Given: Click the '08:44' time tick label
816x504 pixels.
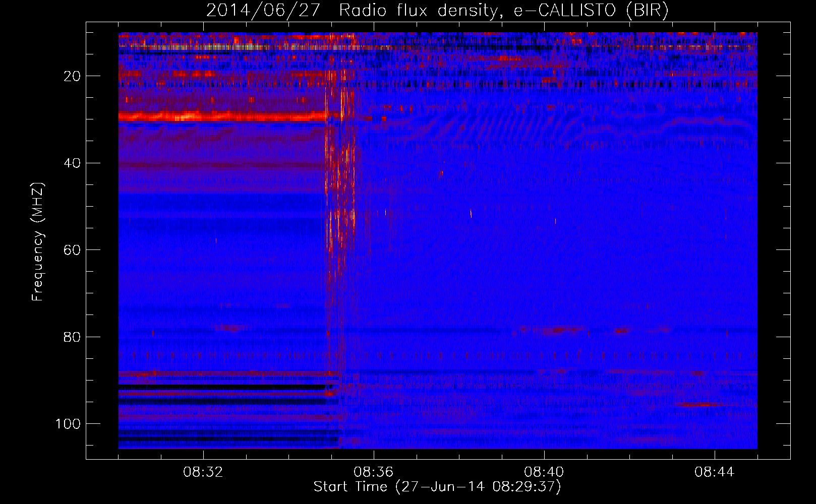Looking at the screenshot, I should (x=715, y=472).
